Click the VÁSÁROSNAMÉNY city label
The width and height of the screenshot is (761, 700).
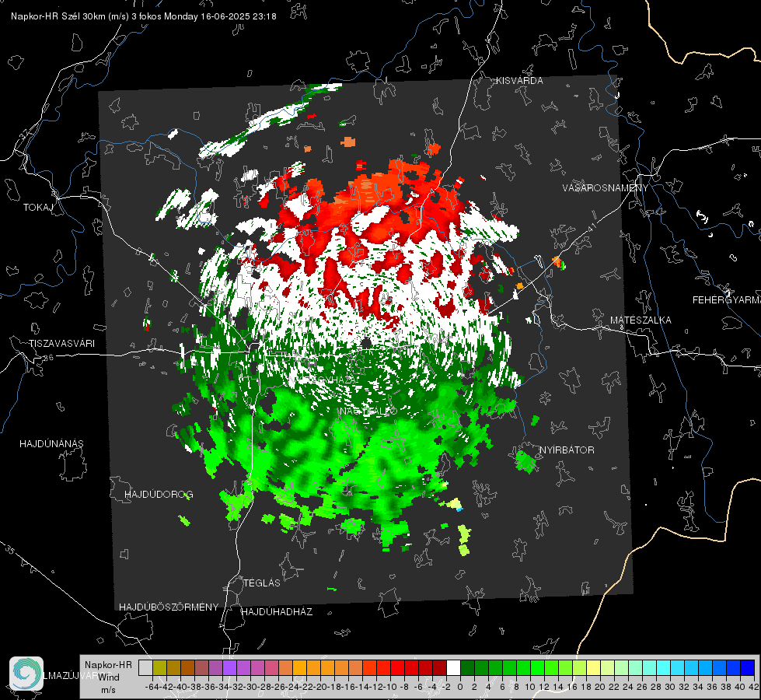coord(606,188)
